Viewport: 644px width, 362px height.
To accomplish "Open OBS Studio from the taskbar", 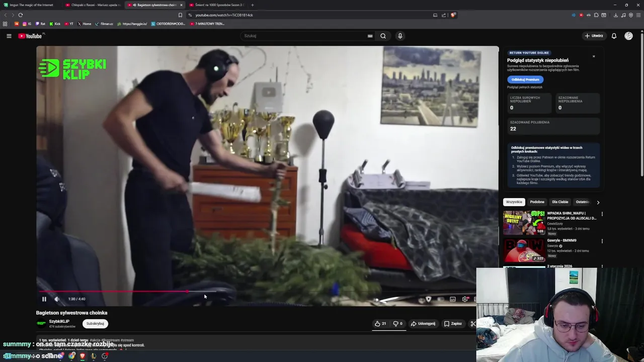I will click(105, 356).
